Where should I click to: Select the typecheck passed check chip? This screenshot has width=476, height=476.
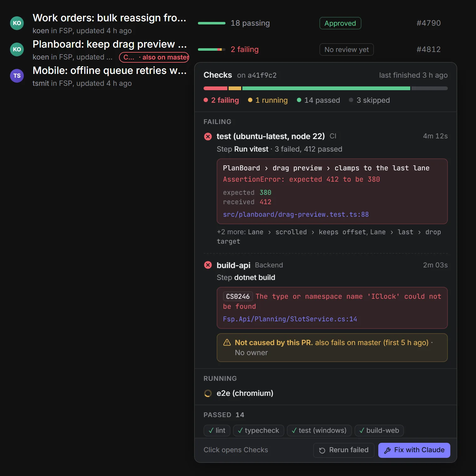click(259, 431)
